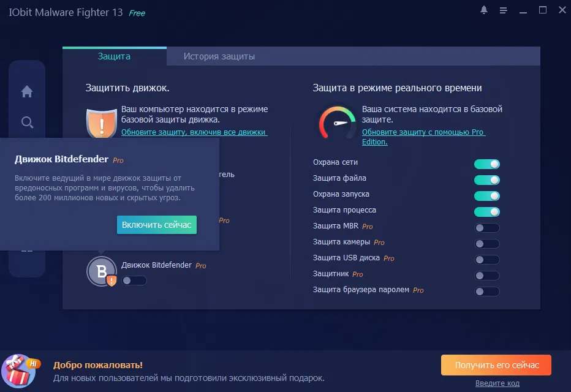Click the Движок Bitdefender label under tooltip
Screen dimensions: 571x392
[156, 265]
